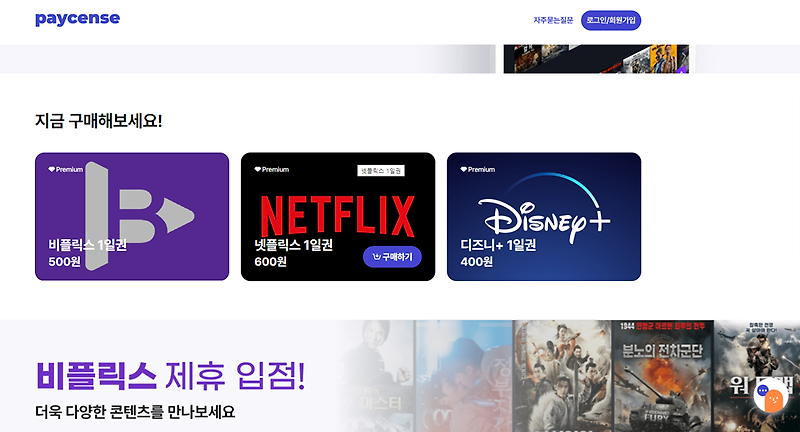Click the 400원 price text
Viewport: 800px width, 432px height.
tap(477, 262)
